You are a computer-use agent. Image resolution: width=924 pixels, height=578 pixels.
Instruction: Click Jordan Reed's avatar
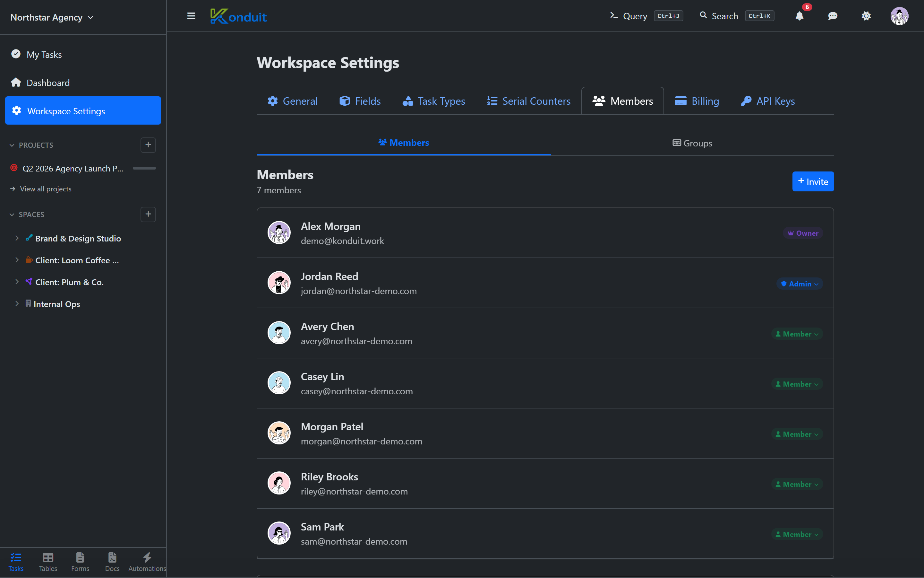click(279, 283)
